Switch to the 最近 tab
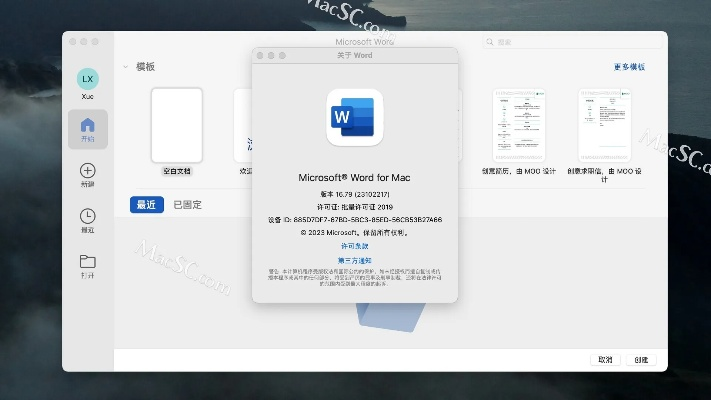Image resolution: width=711 pixels, height=400 pixels. click(x=146, y=205)
